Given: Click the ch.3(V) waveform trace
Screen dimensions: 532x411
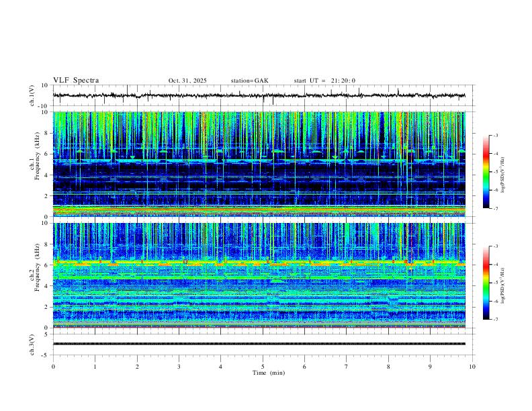Looking at the screenshot, I should (259, 344).
